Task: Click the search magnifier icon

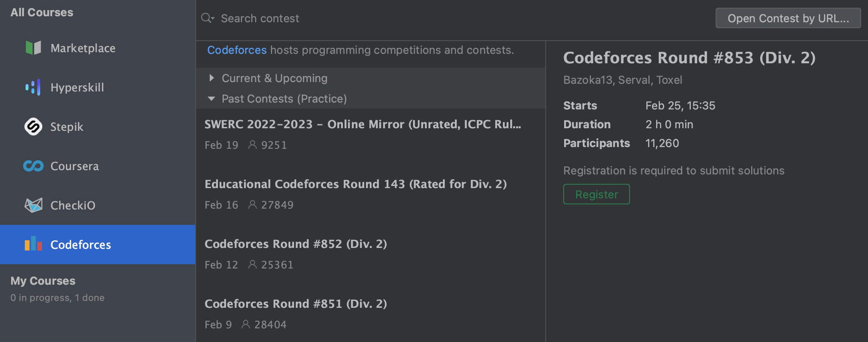Action: tap(206, 18)
